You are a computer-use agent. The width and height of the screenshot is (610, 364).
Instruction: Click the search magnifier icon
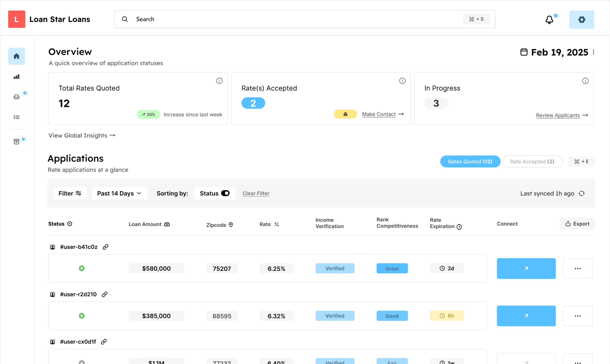pyautogui.click(x=125, y=19)
